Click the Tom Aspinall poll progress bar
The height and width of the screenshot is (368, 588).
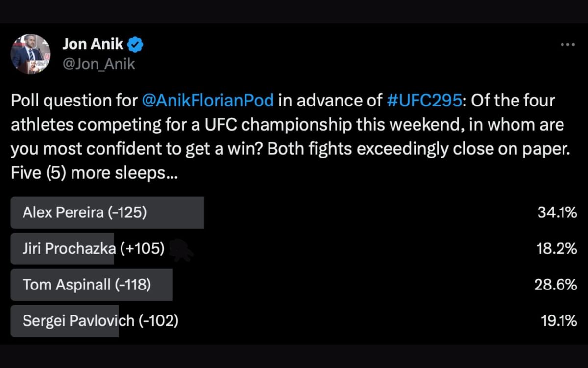click(x=91, y=285)
